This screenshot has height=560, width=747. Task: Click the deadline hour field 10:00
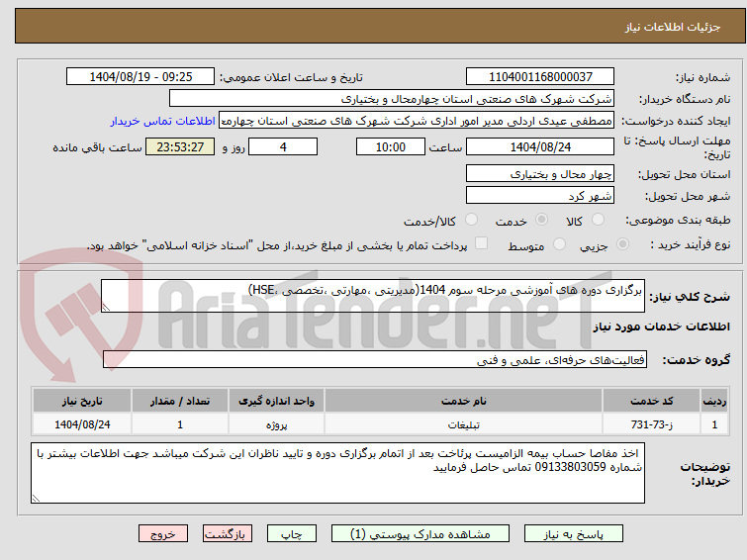391,146
